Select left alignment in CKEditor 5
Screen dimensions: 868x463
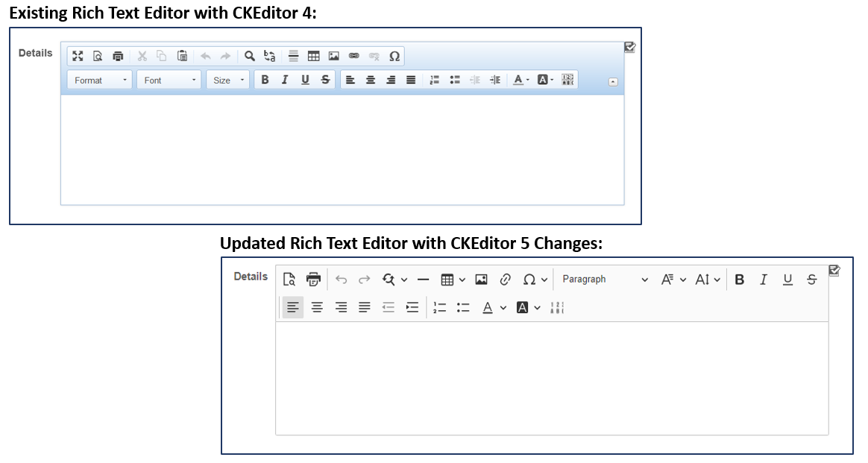click(x=293, y=307)
